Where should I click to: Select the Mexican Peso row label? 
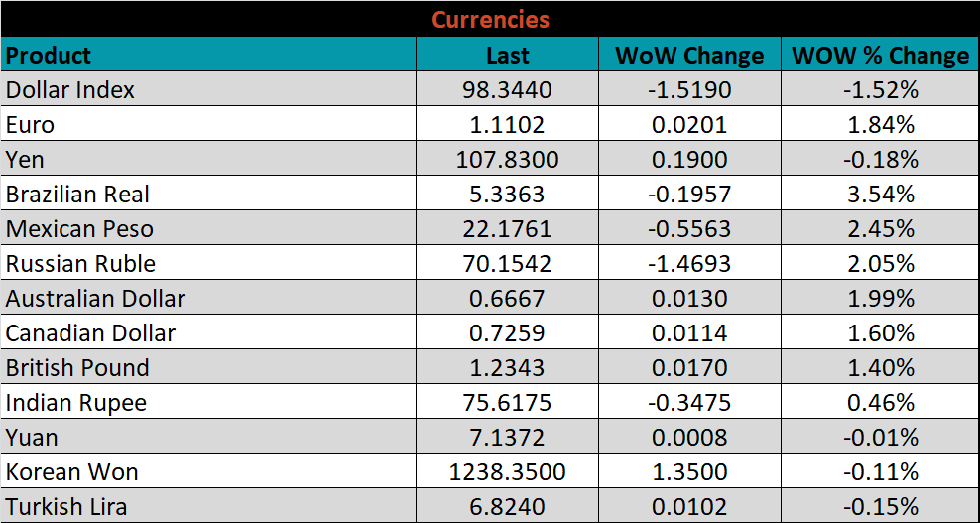coord(79,229)
